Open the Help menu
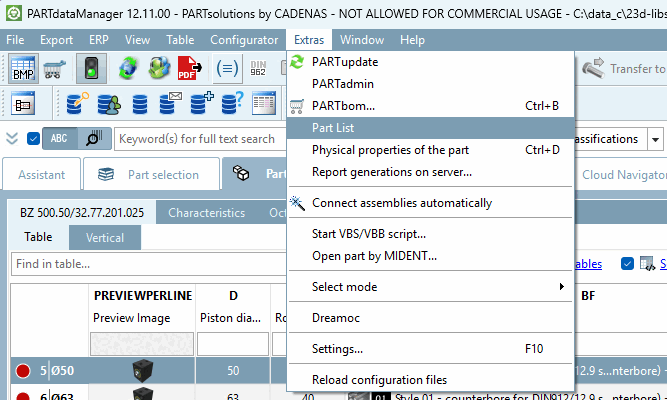The height and width of the screenshot is (400, 667). pos(412,40)
